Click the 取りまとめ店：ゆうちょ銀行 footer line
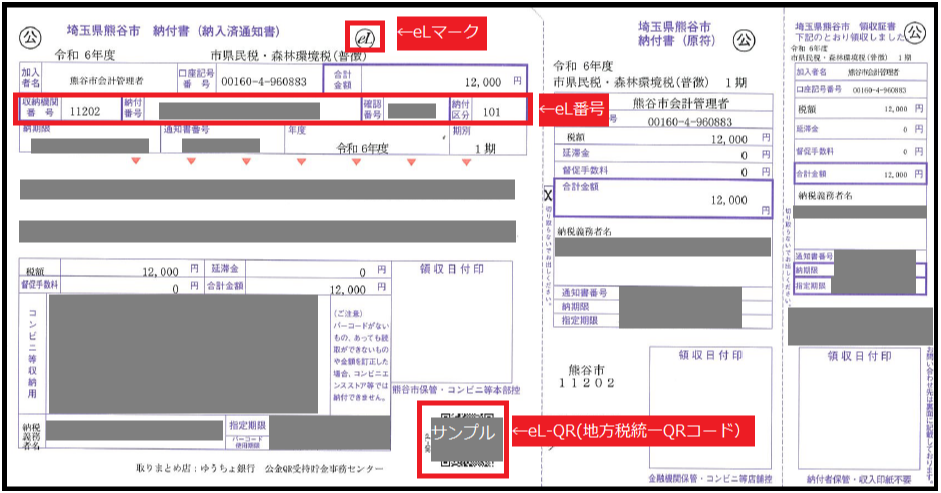The width and height of the screenshot is (941, 493). [x=259, y=468]
